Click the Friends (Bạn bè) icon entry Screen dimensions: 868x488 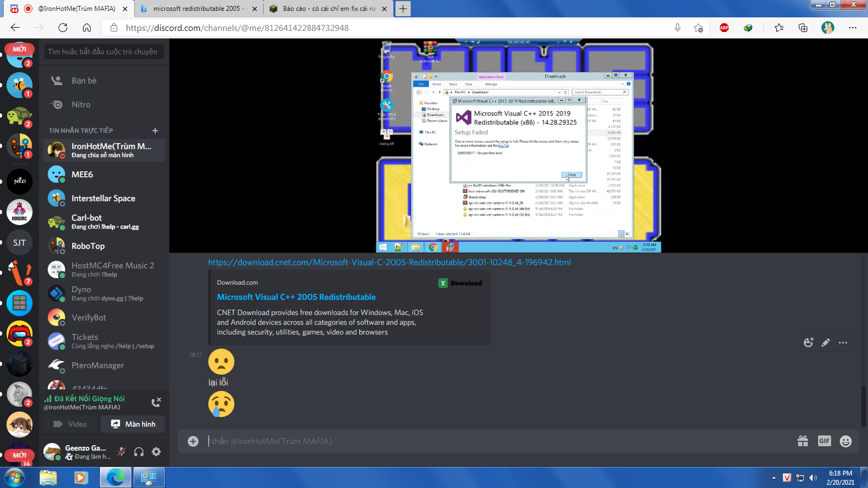[x=104, y=81]
